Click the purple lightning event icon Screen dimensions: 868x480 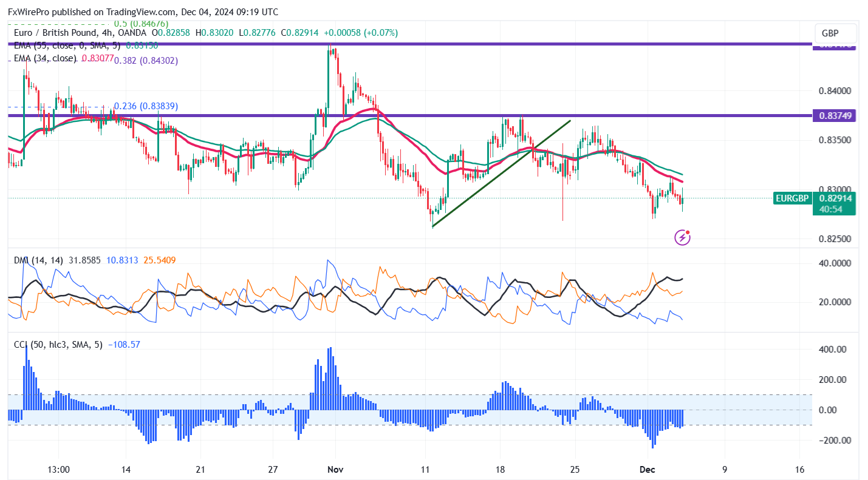point(683,237)
